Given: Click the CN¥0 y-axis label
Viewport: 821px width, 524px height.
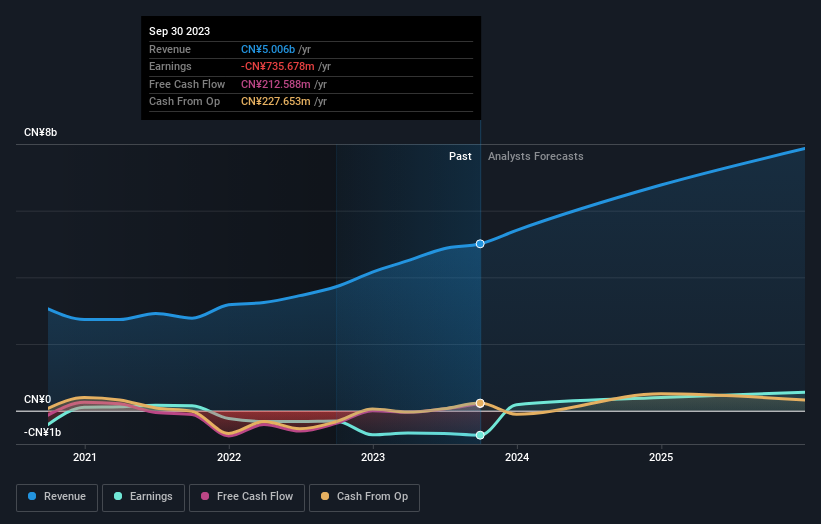Looking at the screenshot, I should point(38,399).
